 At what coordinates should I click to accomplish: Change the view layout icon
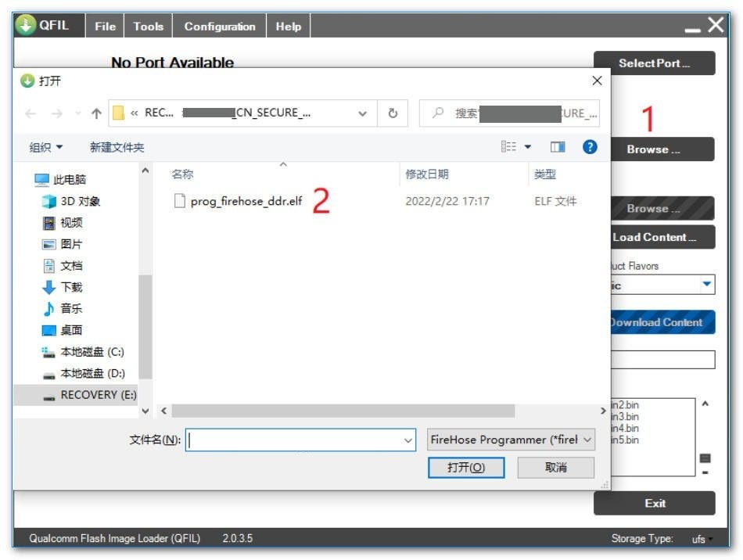[x=508, y=147]
